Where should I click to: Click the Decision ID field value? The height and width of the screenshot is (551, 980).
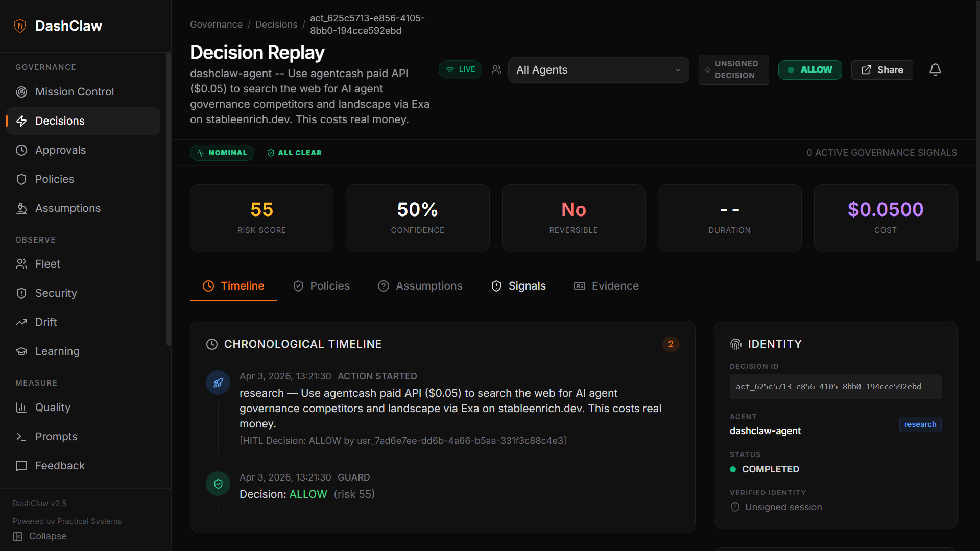tap(835, 387)
